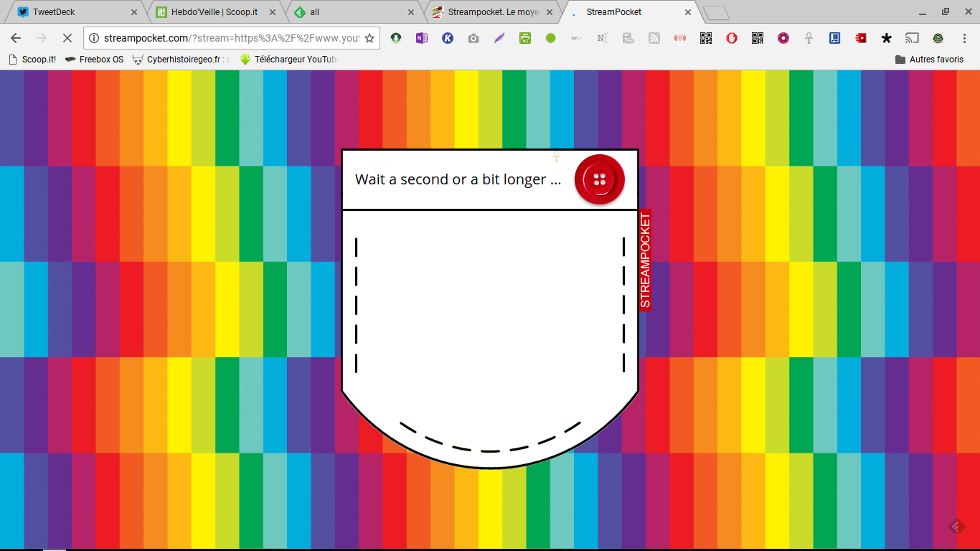The width and height of the screenshot is (980, 551).
Task: Close the Hebdo'Veille tab
Action: coord(273,12)
